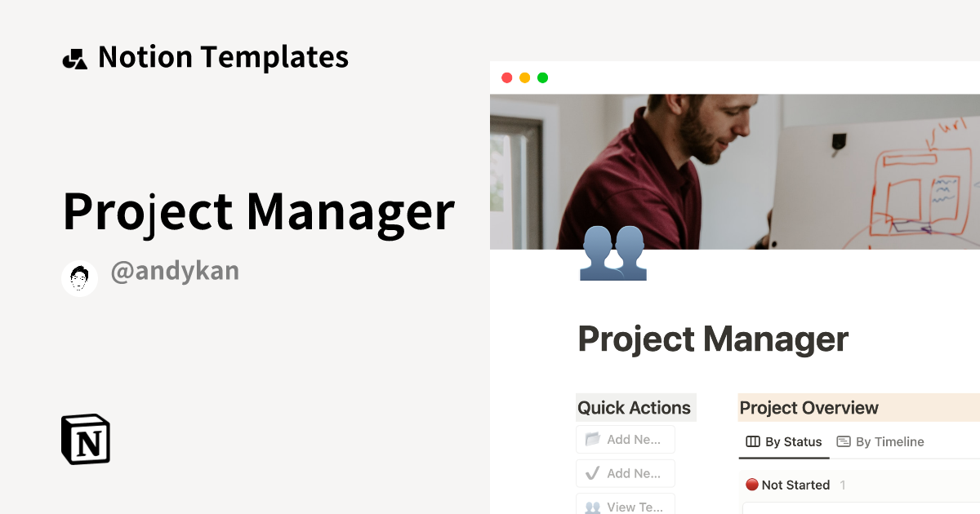This screenshot has height=514, width=980.
Task: Open the Notion Templates heading link
Action: click(x=223, y=57)
